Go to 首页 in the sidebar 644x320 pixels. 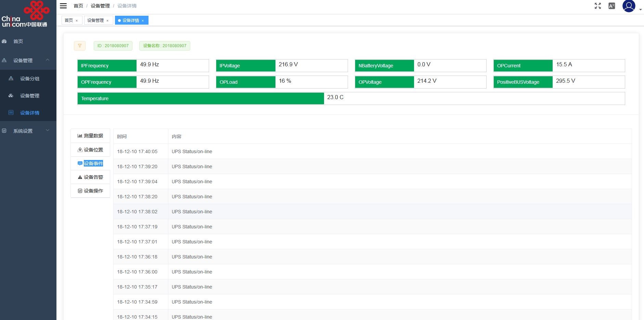(x=18, y=41)
